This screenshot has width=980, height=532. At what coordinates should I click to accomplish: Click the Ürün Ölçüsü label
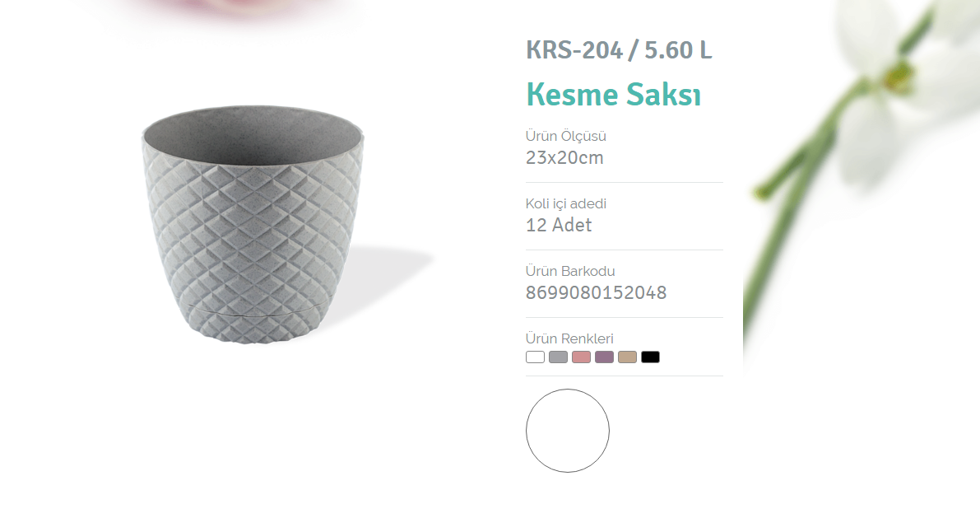point(565,136)
